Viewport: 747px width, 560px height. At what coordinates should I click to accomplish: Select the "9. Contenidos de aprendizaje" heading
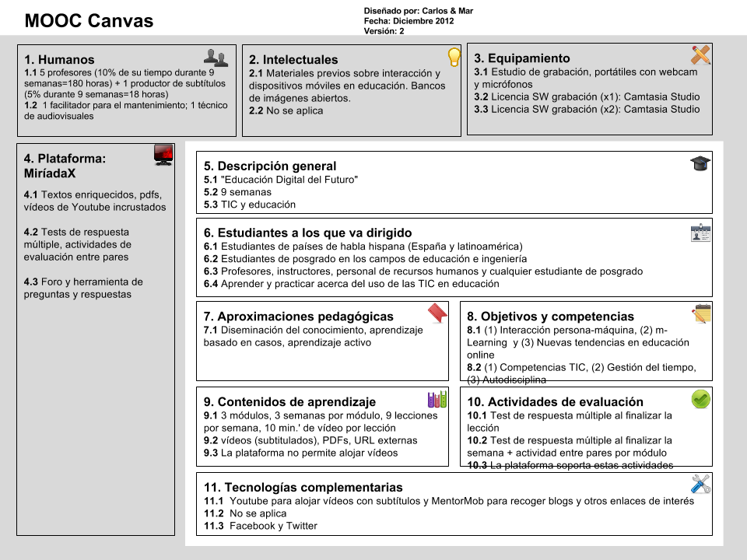pos(289,401)
